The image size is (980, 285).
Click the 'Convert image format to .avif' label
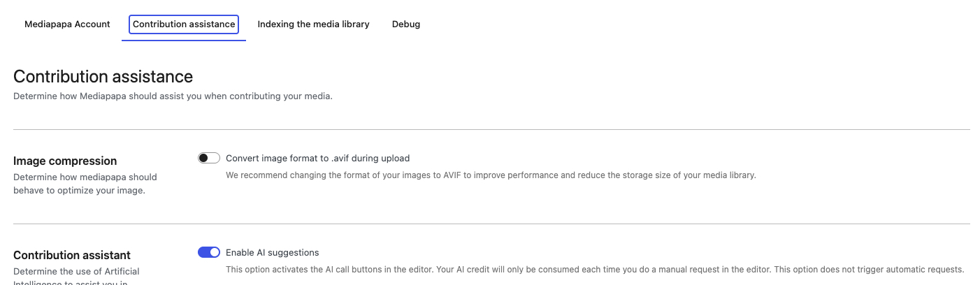[317, 158]
